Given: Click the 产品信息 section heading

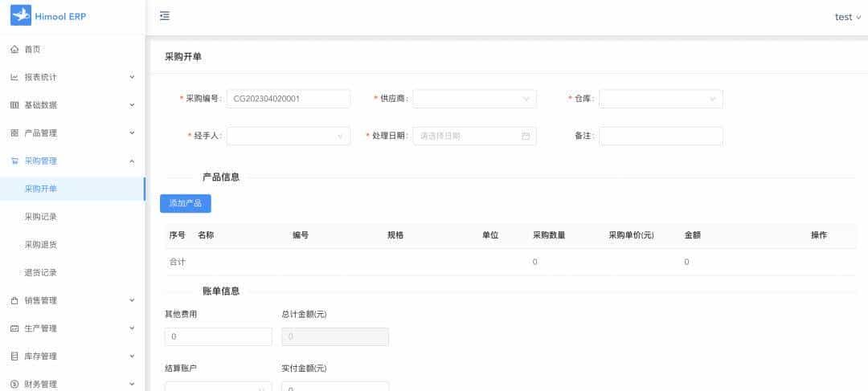Looking at the screenshot, I should pyautogui.click(x=221, y=177).
